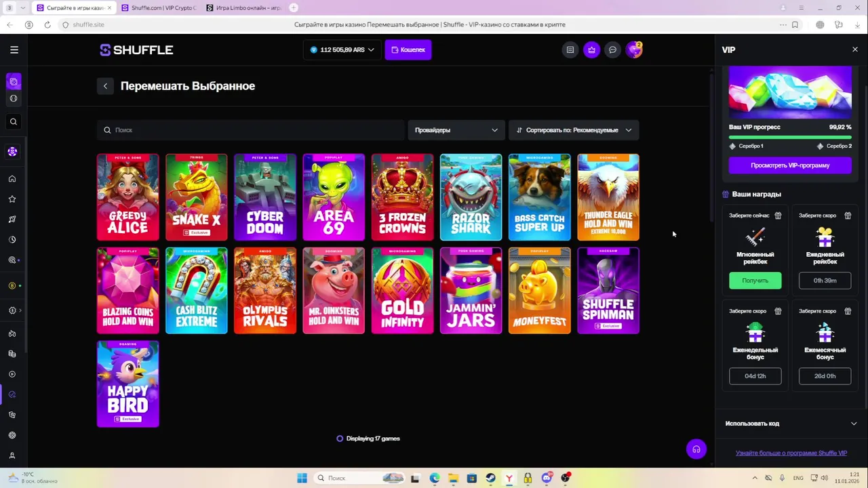This screenshot has height=488, width=868.
Task: Open Jammin' Jars game
Action: click(x=471, y=291)
